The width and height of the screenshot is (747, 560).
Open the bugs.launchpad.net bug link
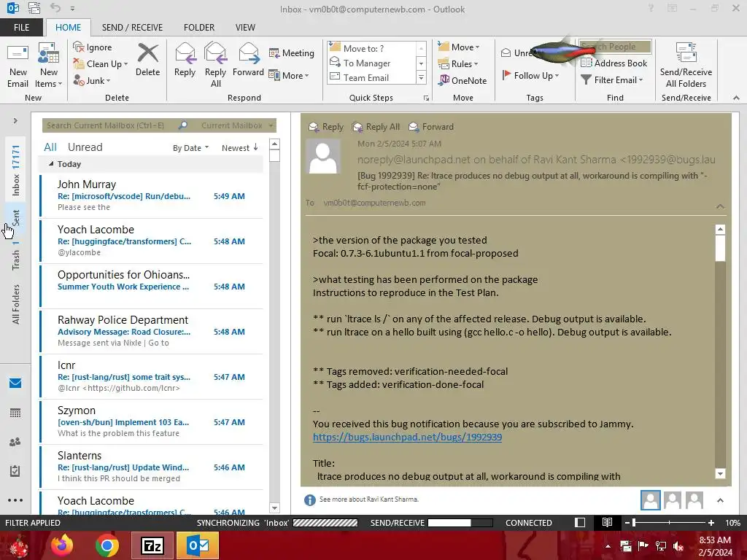pyautogui.click(x=407, y=437)
